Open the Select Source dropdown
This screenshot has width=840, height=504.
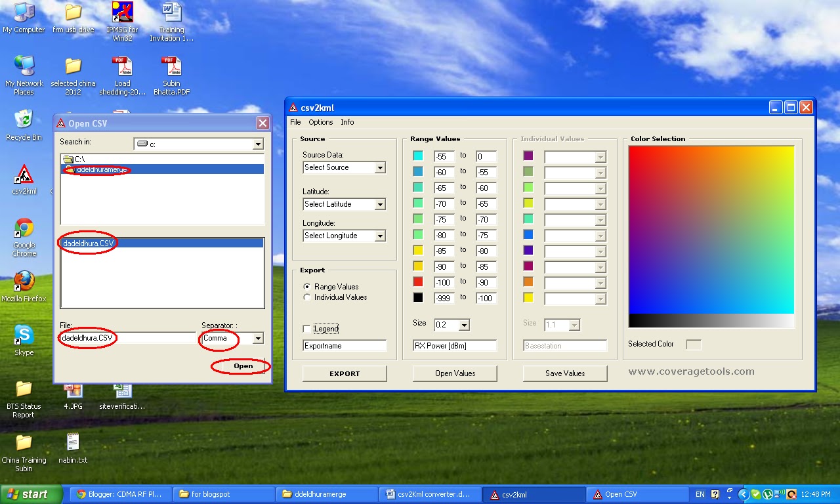381,167
